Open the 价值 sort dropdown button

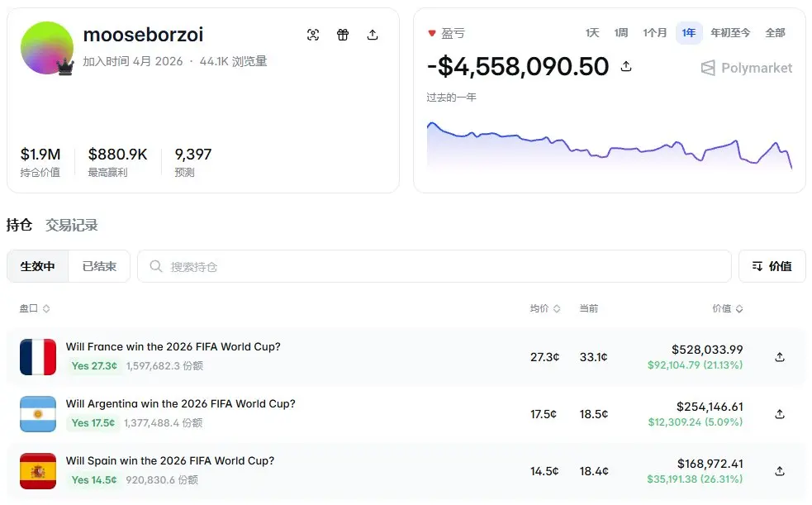click(x=772, y=266)
